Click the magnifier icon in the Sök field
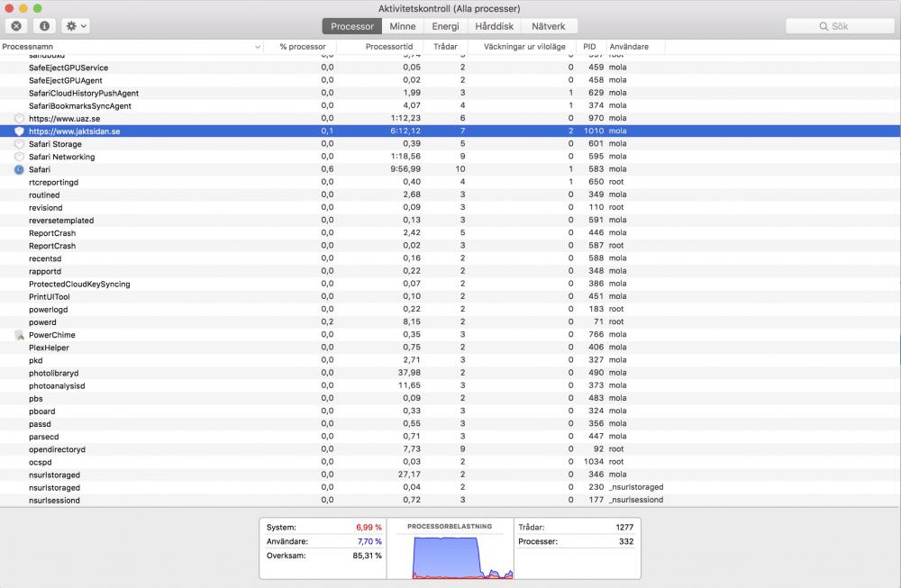The image size is (901, 588). click(x=823, y=26)
